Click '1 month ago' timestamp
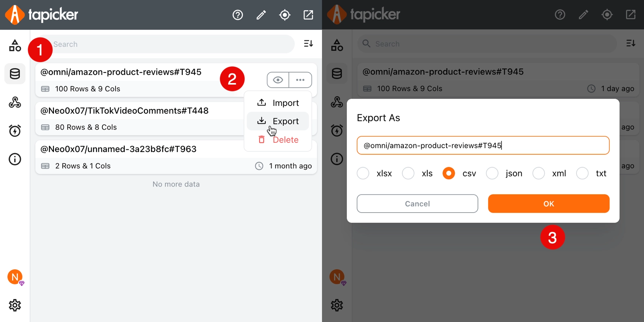This screenshot has width=644, height=322. click(x=291, y=166)
